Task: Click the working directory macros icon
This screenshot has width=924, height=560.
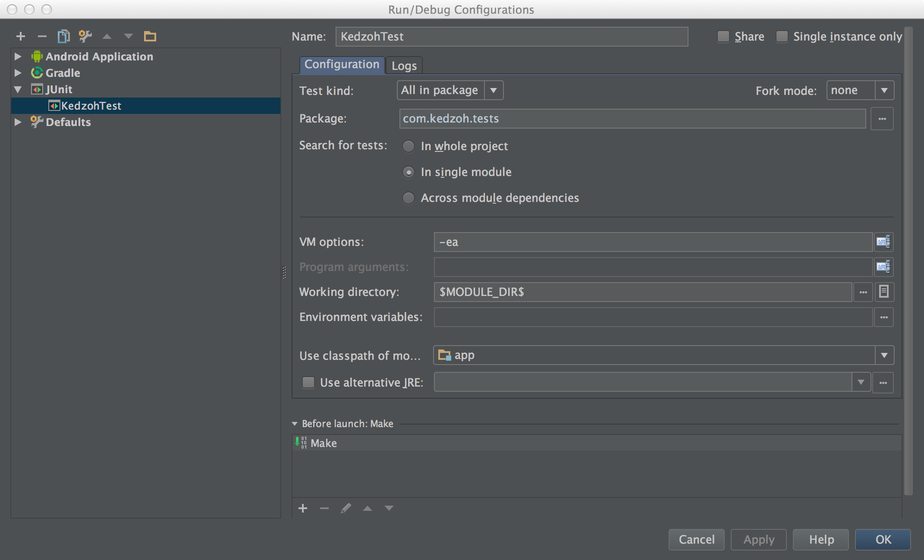Action: point(884,292)
